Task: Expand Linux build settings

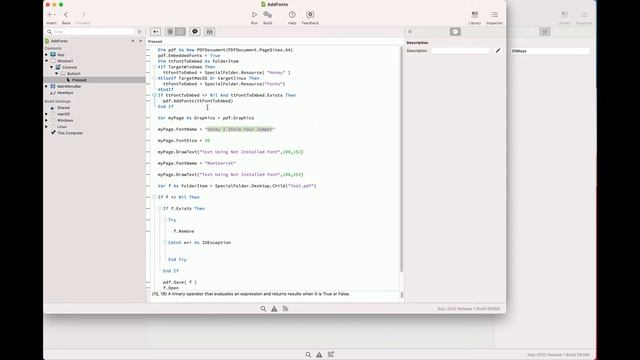Action: [x=46, y=127]
